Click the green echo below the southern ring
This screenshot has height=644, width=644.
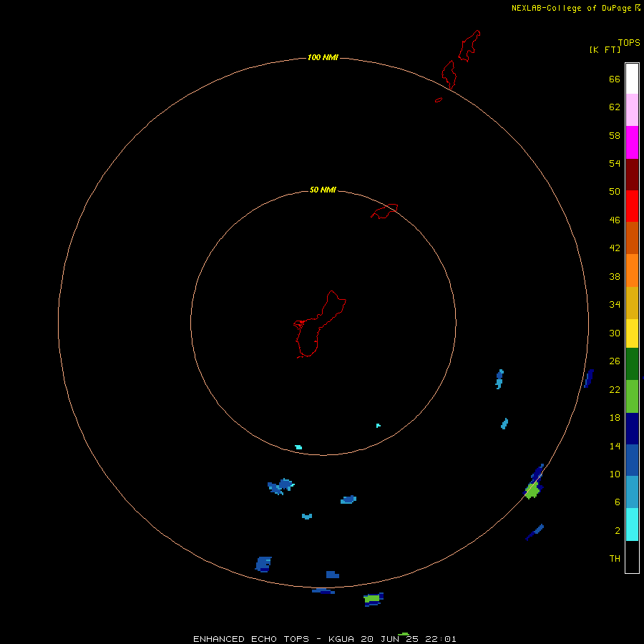click(x=372, y=598)
